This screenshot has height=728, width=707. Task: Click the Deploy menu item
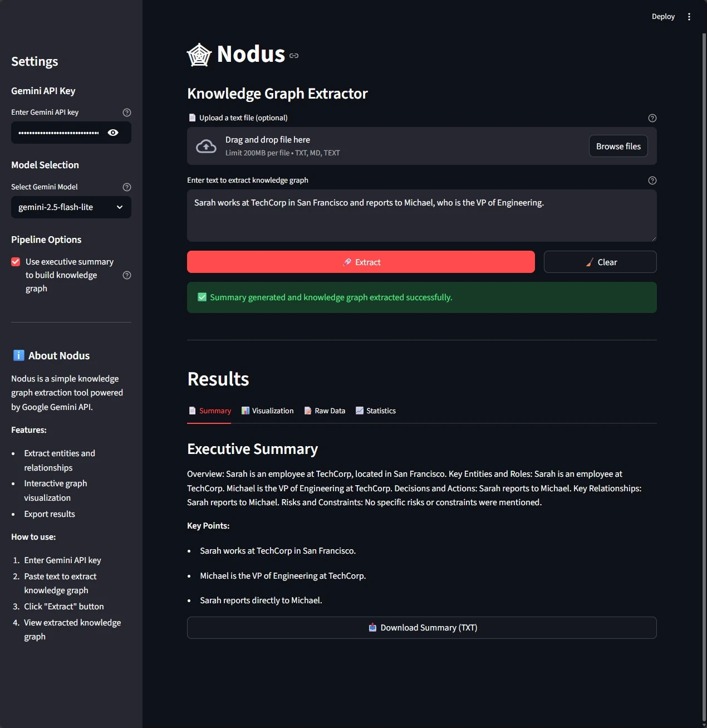pos(662,16)
